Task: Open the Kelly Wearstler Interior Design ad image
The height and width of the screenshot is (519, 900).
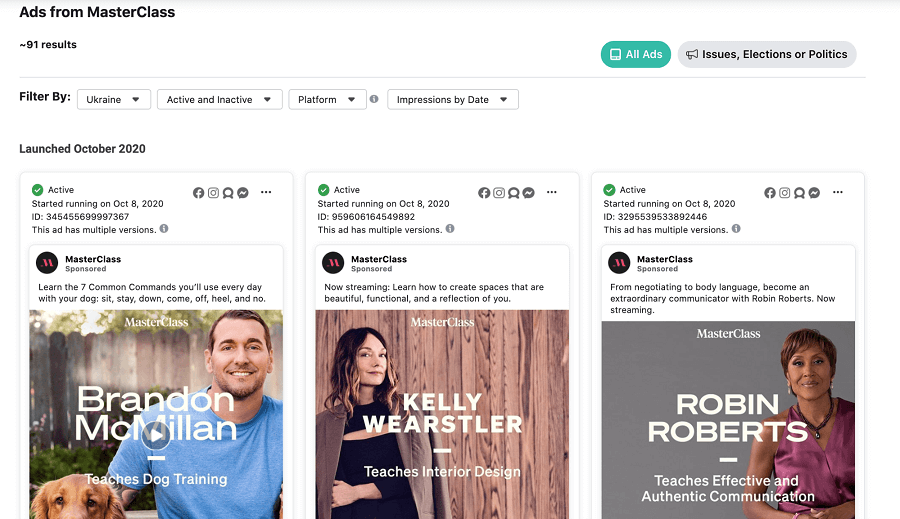Action: pos(442,415)
